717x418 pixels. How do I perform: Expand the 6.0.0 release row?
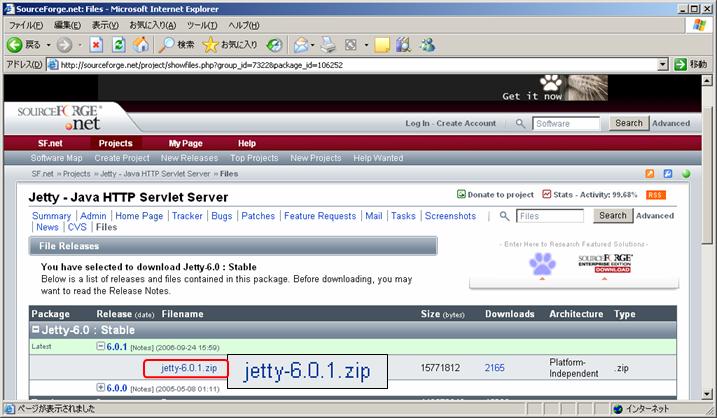click(100, 387)
